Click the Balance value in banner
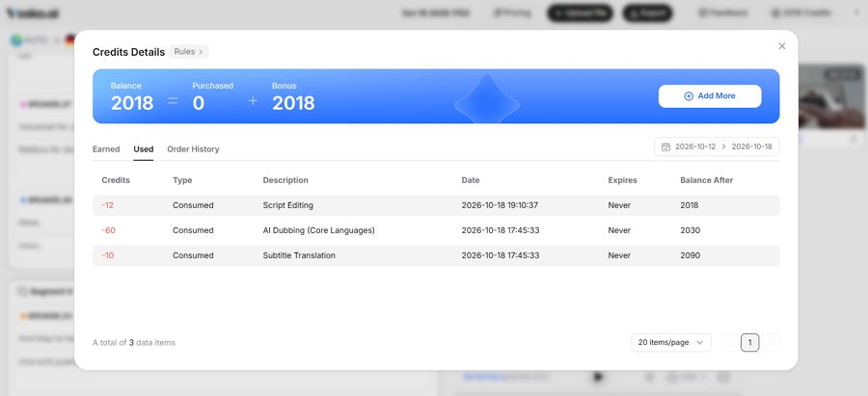Image resolution: width=868 pixels, height=396 pixels. (132, 103)
